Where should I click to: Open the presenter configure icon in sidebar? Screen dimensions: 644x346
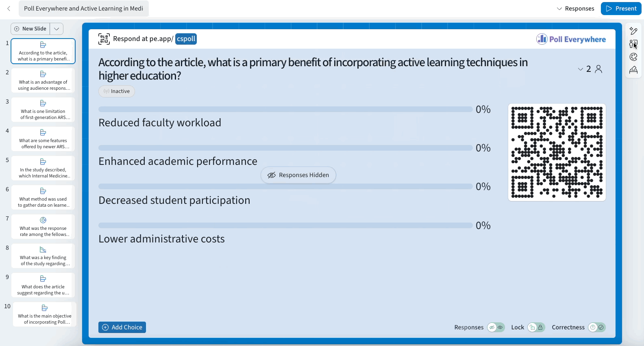click(633, 44)
